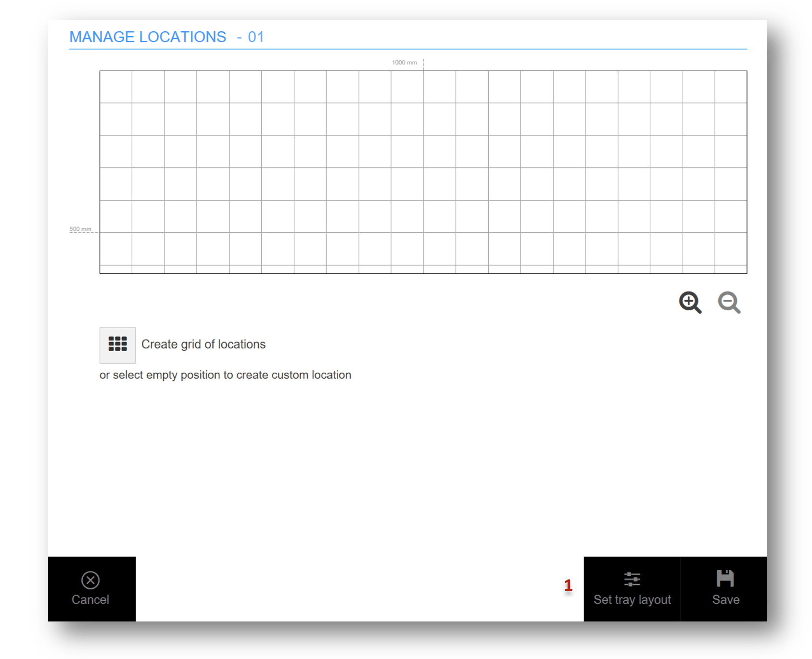Select top-row cell right of 1000 mm marker
812x659 pixels.
(x=440, y=87)
